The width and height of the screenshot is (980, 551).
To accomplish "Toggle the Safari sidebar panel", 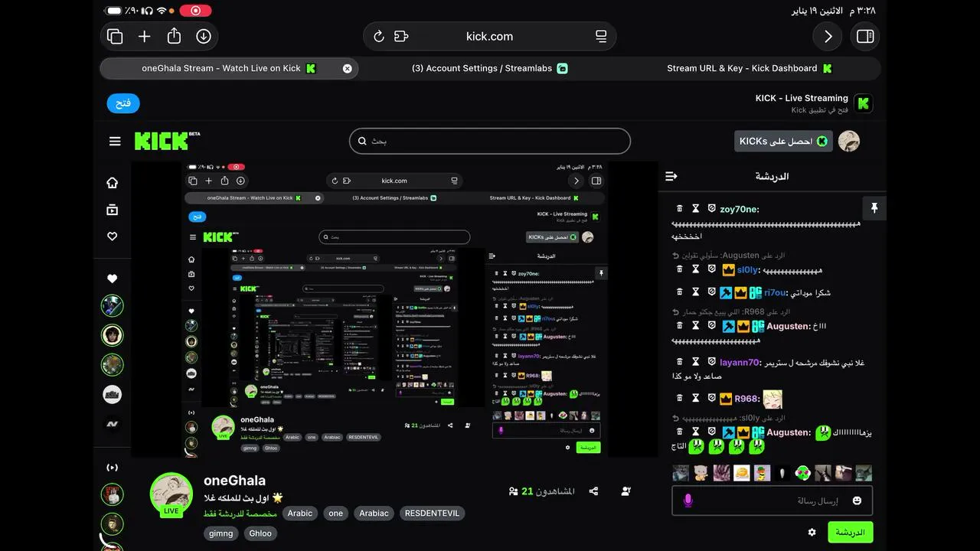I will [x=865, y=36].
